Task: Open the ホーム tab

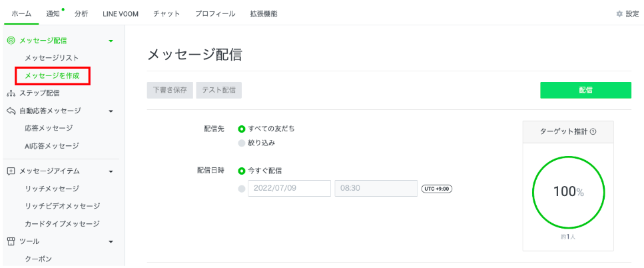Action: click(21, 14)
